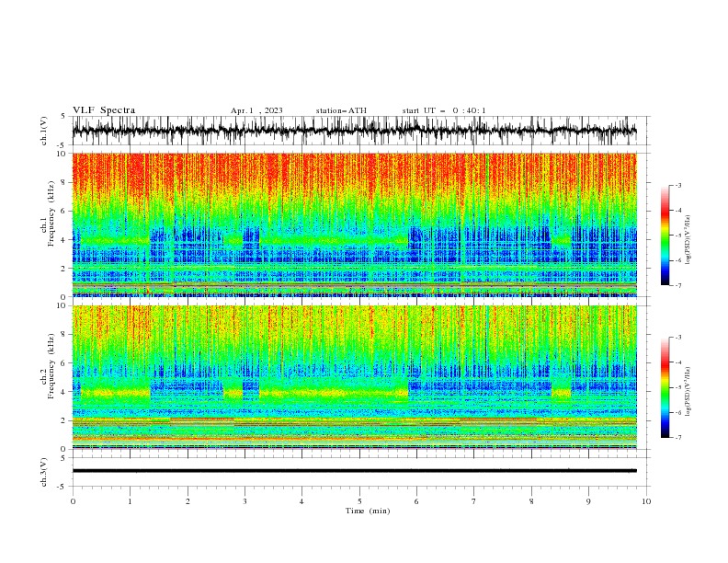Click the "VLF Spectra" plot title
The image size is (728, 563).
point(104,110)
